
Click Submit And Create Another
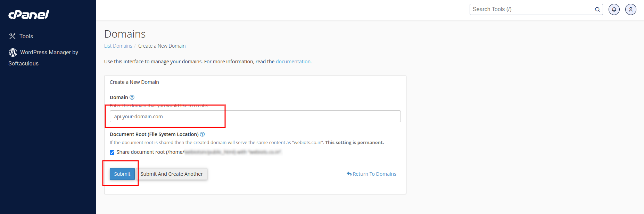pos(172,174)
